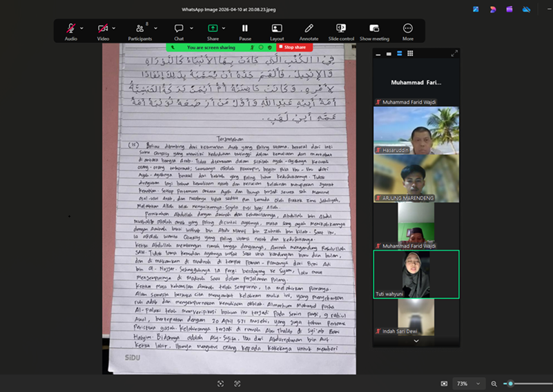Expand the Chat options arrow
553x392 pixels.
point(191,28)
